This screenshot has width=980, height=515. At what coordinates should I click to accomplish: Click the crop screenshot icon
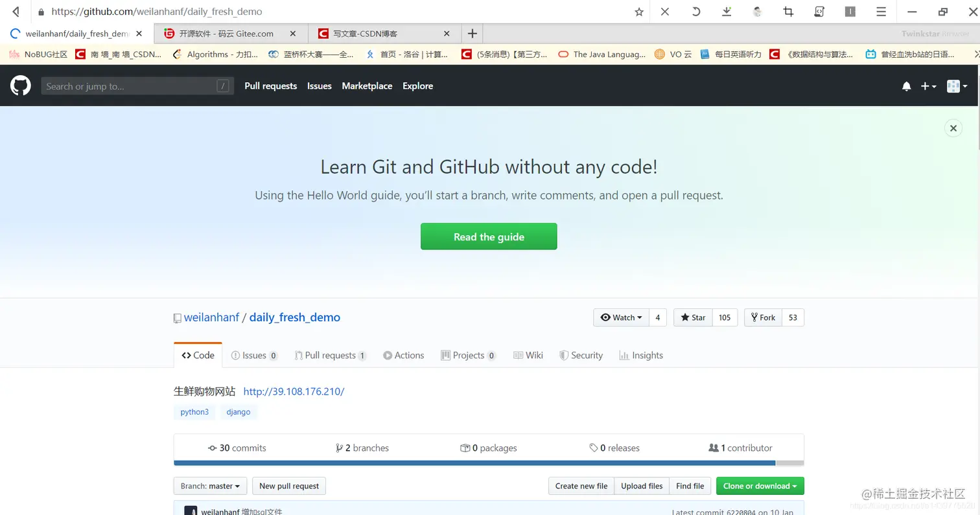pos(788,12)
